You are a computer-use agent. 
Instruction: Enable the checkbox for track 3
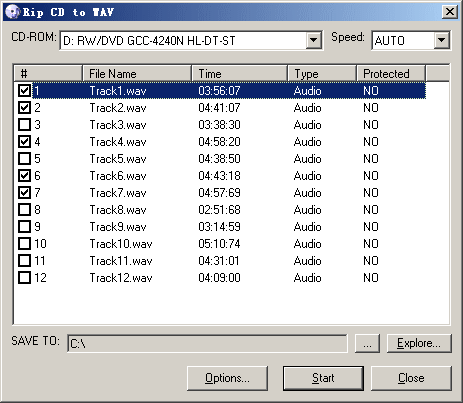click(24, 125)
